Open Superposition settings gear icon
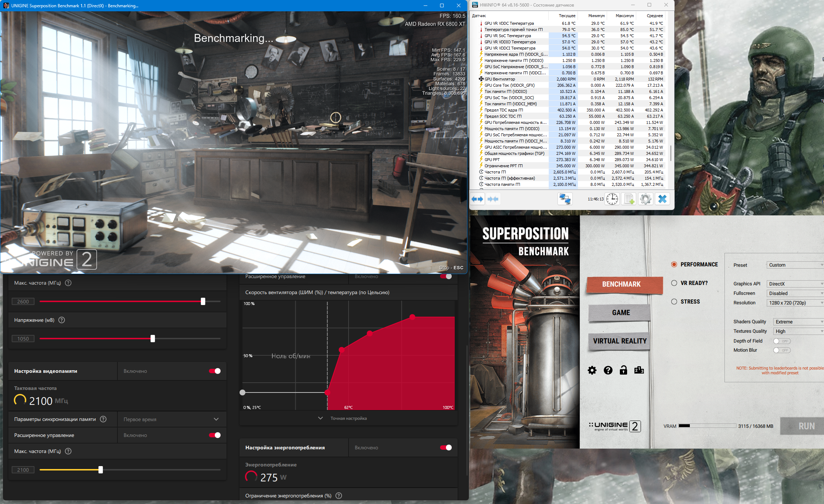 (592, 370)
